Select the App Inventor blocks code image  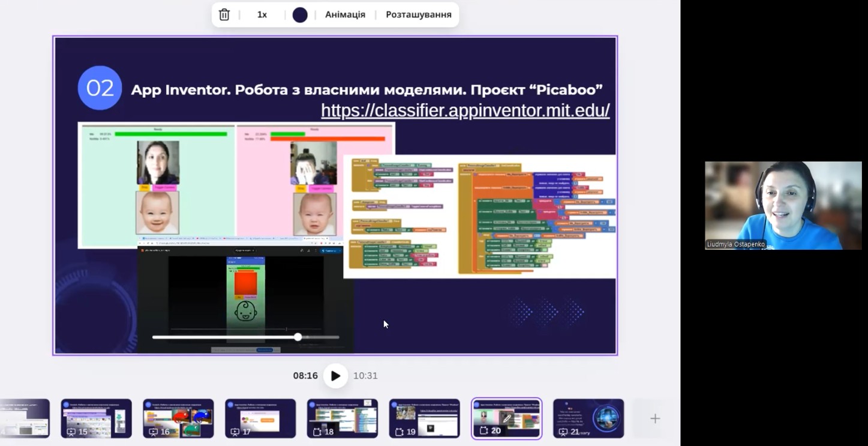click(480, 217)
